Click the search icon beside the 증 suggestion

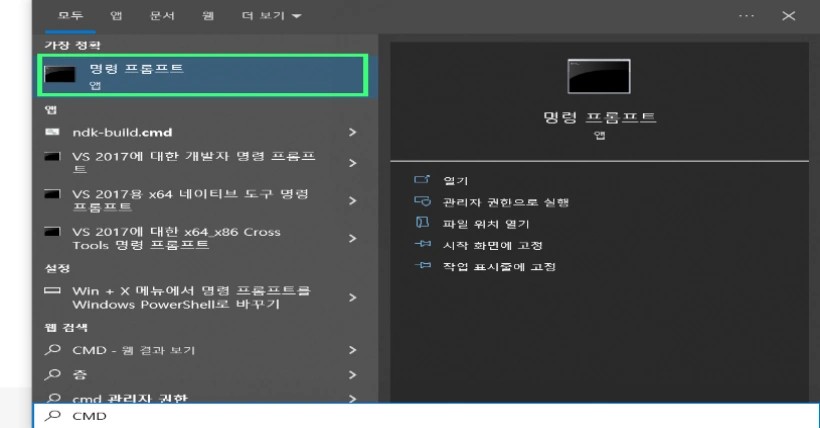pyautogui.click(x=52, y=374)
